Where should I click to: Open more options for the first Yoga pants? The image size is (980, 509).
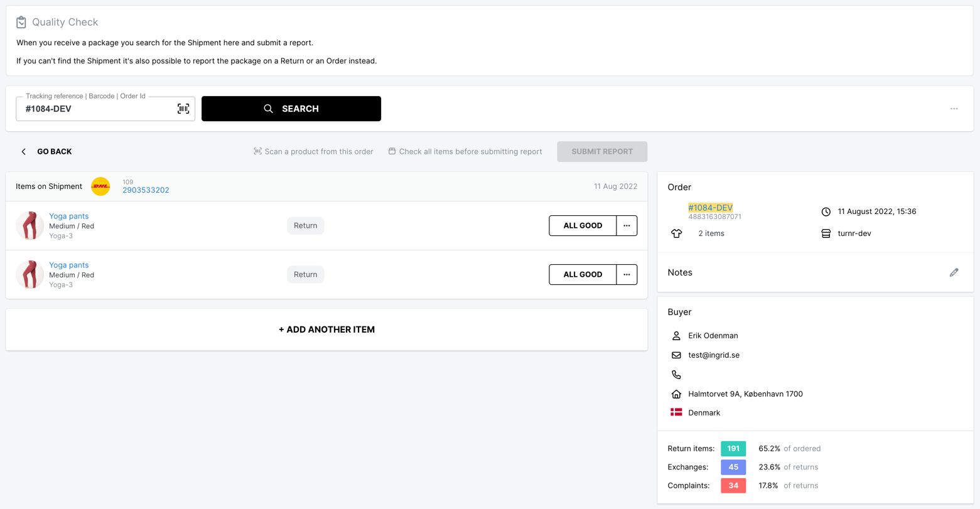tap(627, 225)
